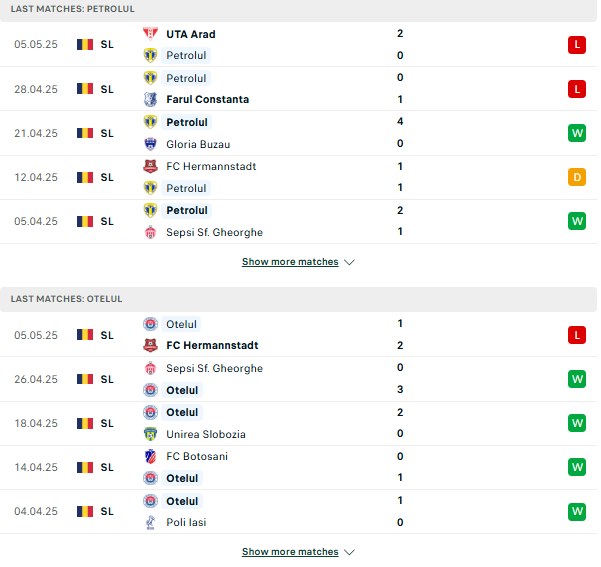Screen dimensions: 601x567
Task: Click the orange D badge for the Hermannstadt draw
Action: (x=577, y=177)
